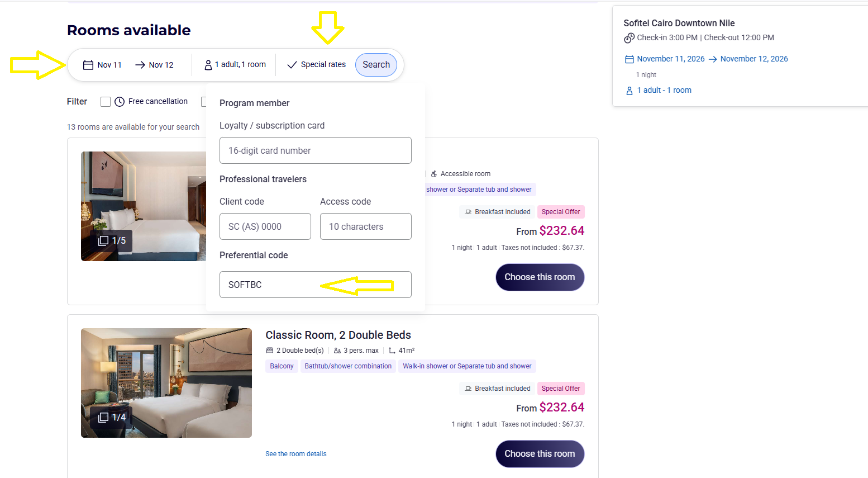The width and height of the screenshot is (868, 478).
Task: Choose this room for Classic Room, 2 Double Beds
Action: pos(540,454)
